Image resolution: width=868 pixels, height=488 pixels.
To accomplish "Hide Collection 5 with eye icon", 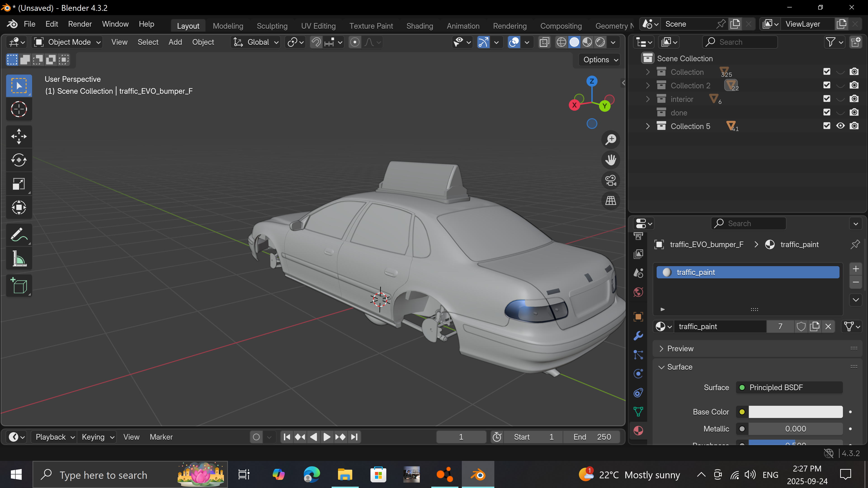I will 840,126.
